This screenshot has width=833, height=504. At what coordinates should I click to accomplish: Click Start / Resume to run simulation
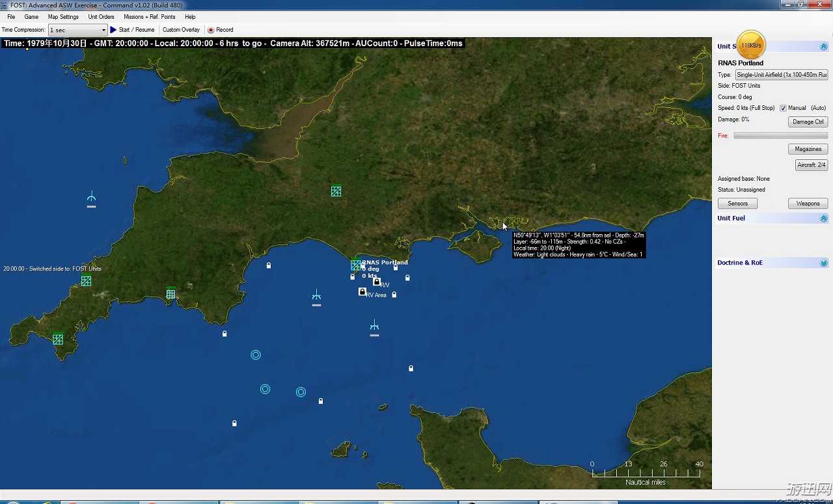[132, 30]
